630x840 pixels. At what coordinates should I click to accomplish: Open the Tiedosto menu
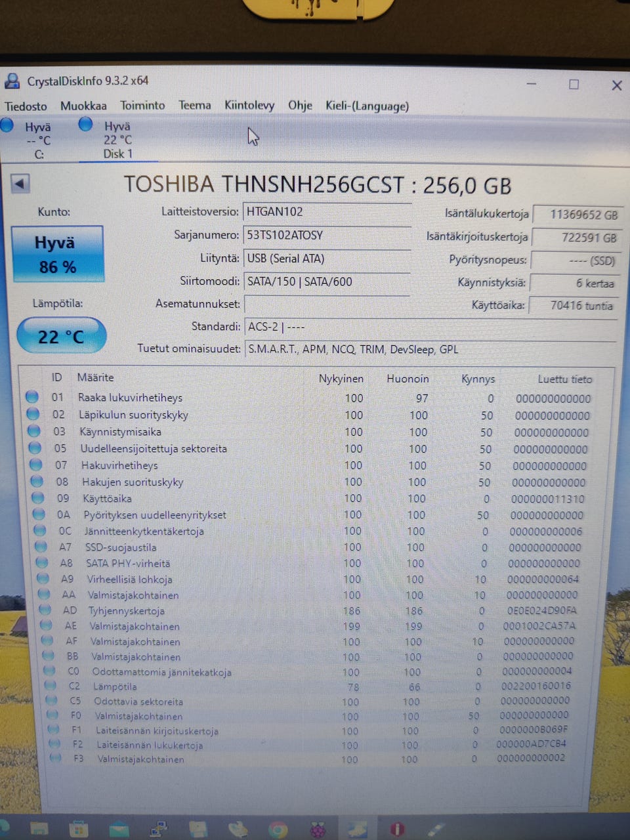point(26,106)
